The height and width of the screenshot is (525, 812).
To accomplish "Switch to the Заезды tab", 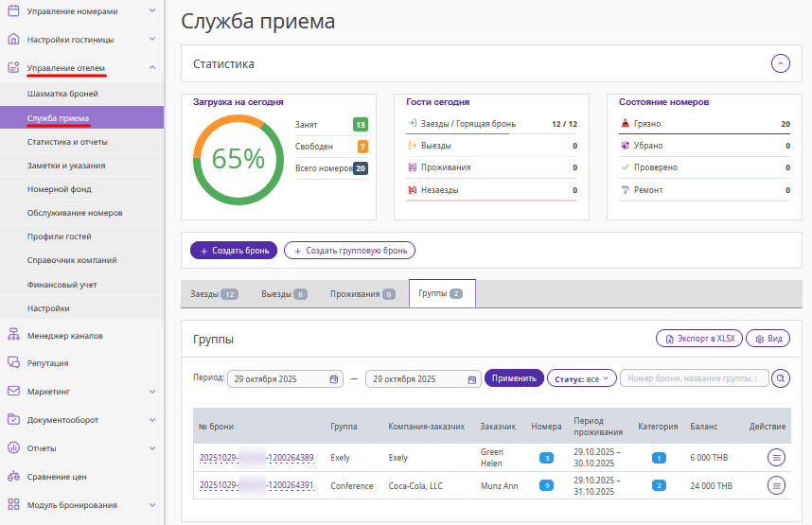I will point(214,294).
